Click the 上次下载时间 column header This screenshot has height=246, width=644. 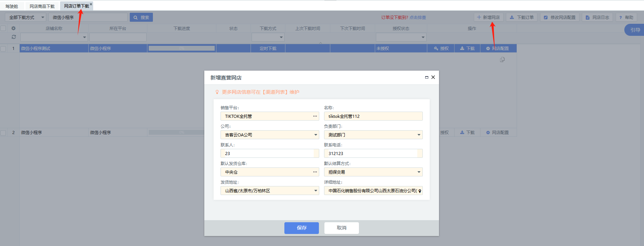pos(308,29)
